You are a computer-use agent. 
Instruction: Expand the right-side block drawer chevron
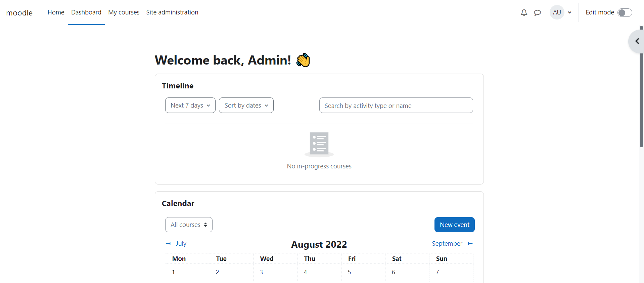637,41
